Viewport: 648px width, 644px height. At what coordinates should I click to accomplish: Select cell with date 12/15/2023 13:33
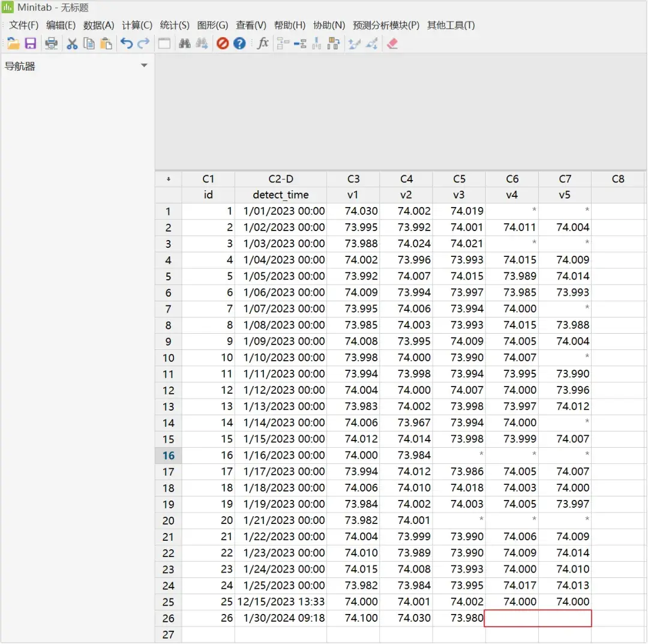click(281, 602)
